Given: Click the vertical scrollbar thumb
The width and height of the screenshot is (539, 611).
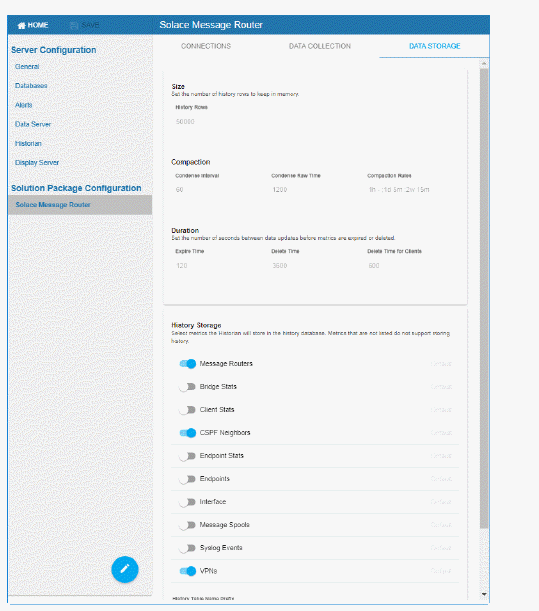Looking at the screenshot, I should coord(484,298).
